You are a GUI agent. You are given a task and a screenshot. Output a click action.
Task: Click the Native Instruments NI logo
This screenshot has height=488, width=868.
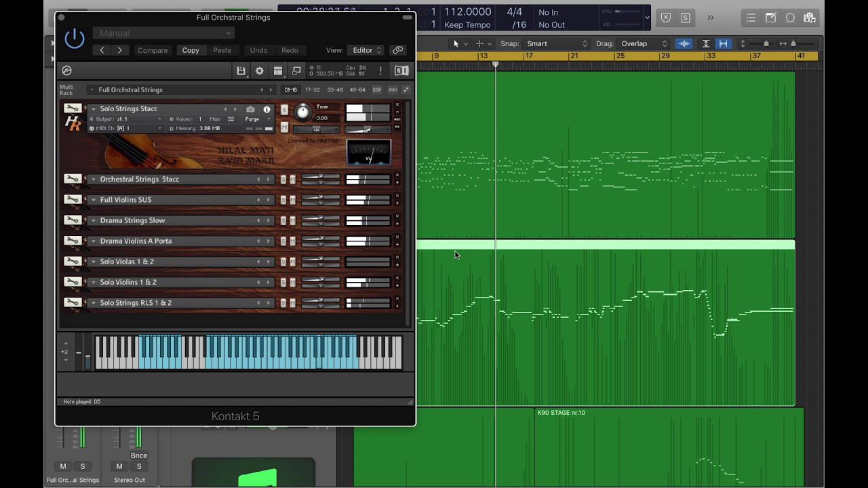point(401,70)
